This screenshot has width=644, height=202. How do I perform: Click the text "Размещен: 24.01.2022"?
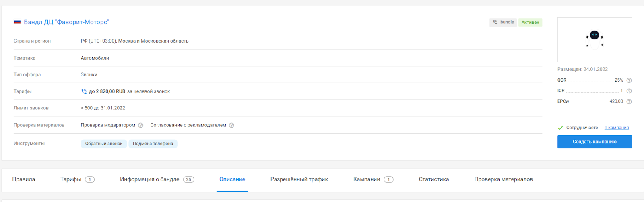tap(582, 69)
